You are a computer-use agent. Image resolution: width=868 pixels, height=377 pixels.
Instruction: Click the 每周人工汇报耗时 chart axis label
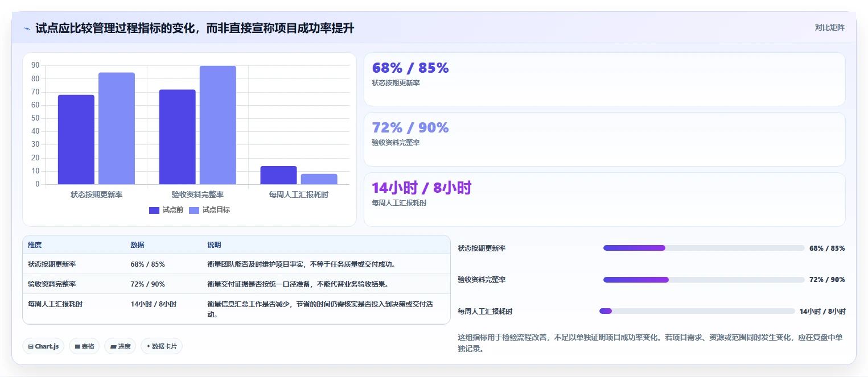pos(299,194)
